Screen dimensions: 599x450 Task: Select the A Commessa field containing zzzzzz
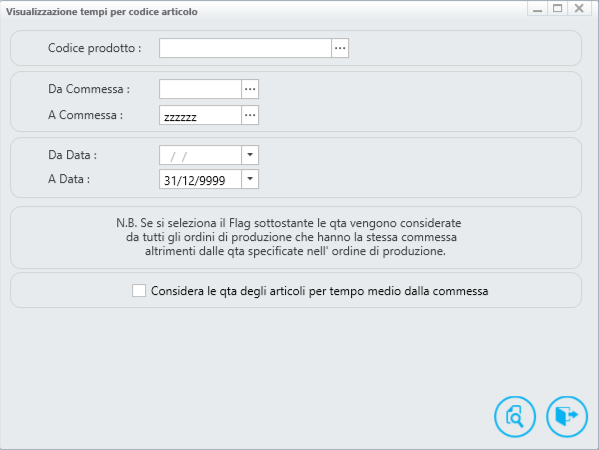click(x=200, y=115)
